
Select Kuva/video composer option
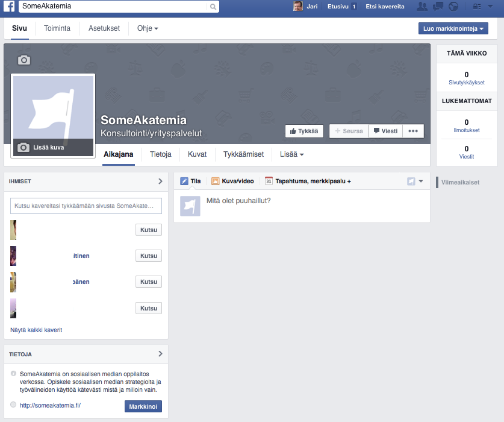pos(232,181)
